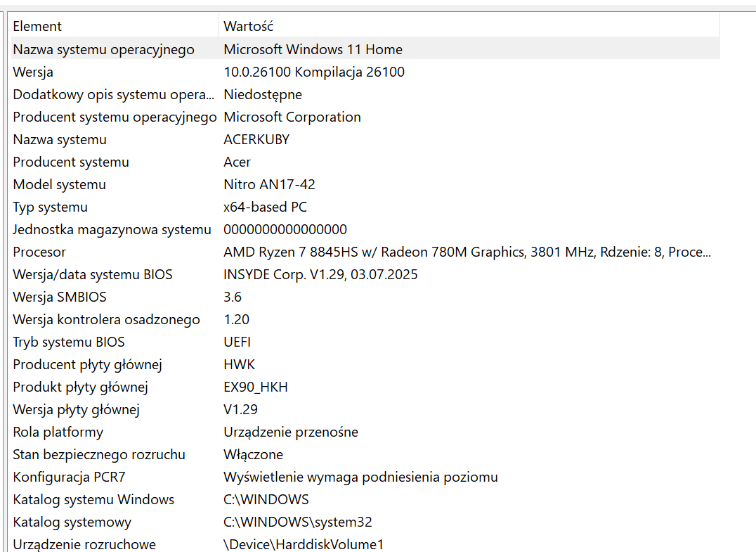The image size is (756, 552).
Task: Click the UEFI value
Action: [x=237, y=342]
